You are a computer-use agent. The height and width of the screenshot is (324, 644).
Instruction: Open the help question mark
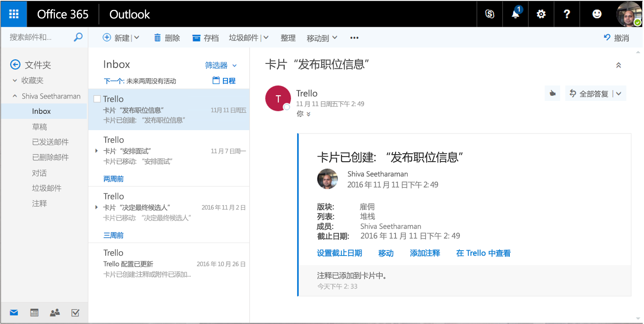click(x=567, y=14)
